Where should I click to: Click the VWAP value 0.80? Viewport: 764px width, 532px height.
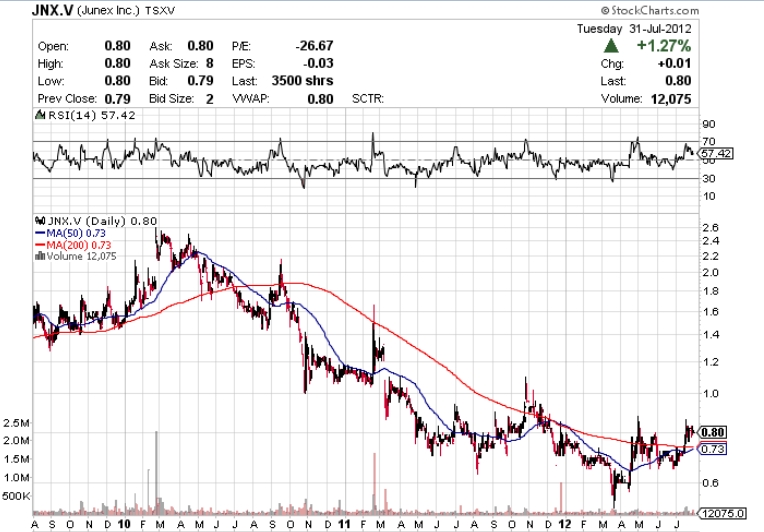click(x=321, y=99)
